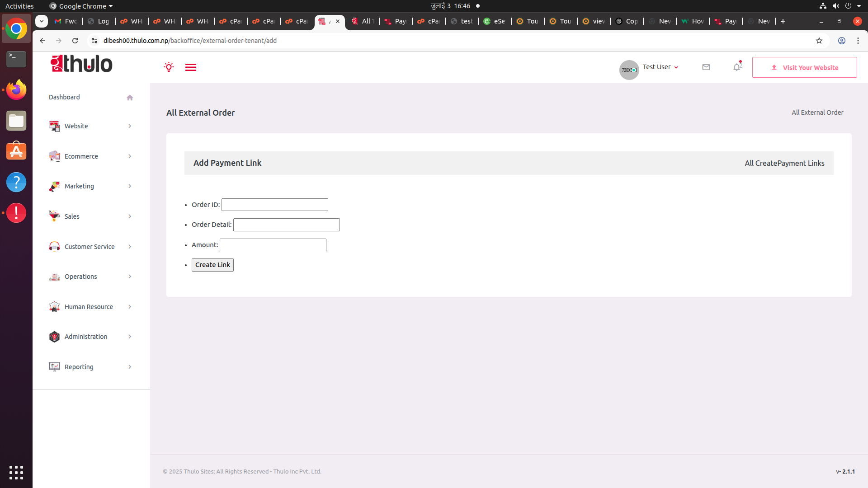Open Firefox from the Ubuntu dock
868x488 pixels.
coord(16,90)
